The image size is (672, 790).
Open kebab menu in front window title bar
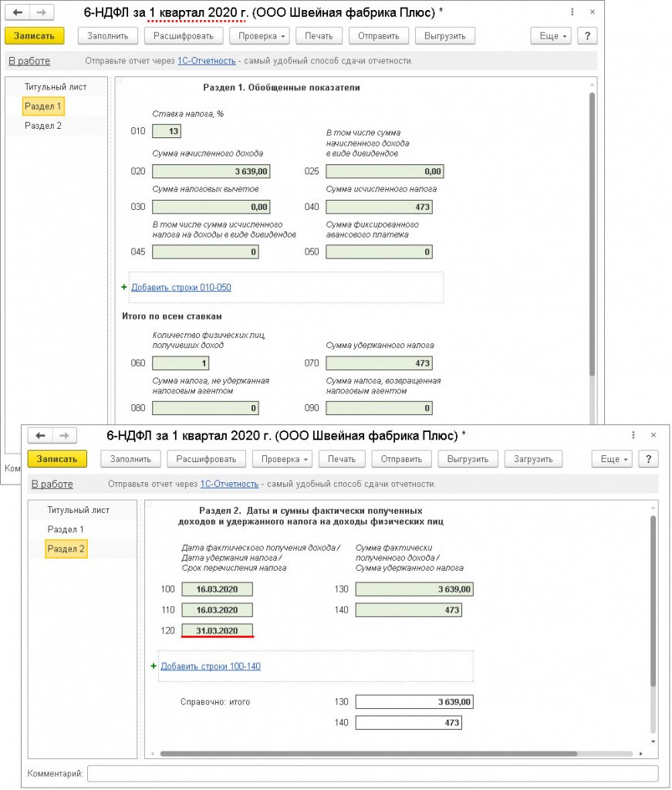(633, 435)
